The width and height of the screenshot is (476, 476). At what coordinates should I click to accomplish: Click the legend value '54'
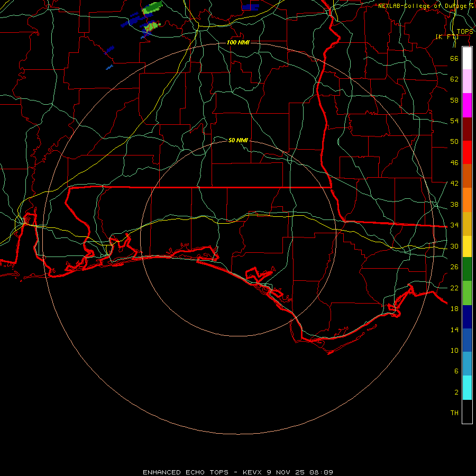point(454,121)
